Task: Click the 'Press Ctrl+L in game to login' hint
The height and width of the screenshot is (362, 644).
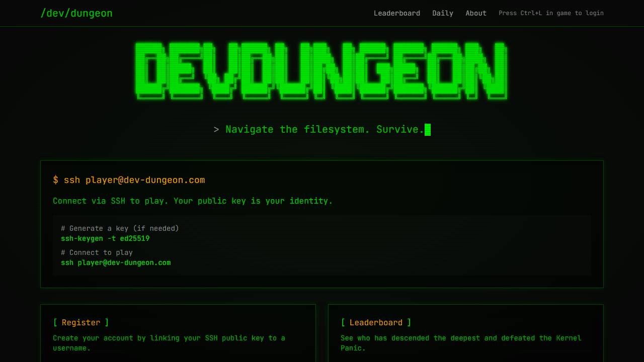Action: pyautogui.click(x=551, y=13)
